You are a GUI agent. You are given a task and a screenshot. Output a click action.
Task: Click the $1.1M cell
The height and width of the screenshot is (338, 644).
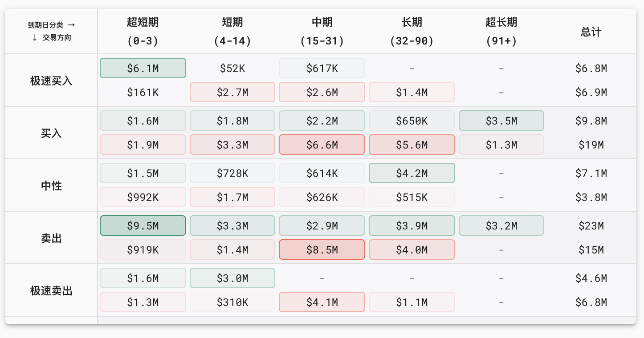pyautogui.click(x=412, y=302)
